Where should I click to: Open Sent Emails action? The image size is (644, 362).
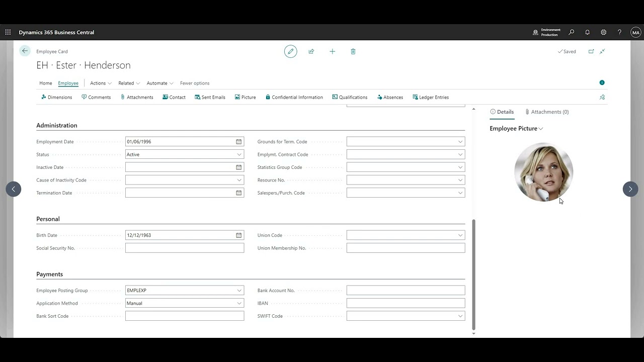[x=210, y=97]
